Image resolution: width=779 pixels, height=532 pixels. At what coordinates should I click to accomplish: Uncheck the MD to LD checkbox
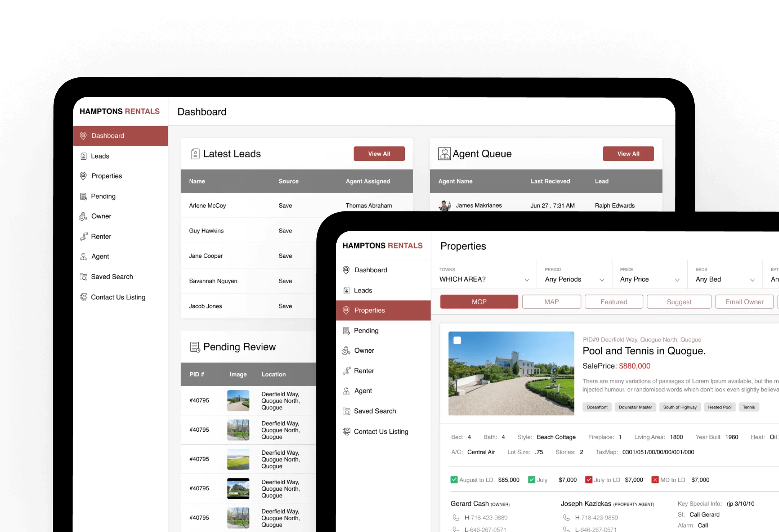coord(655,480)
